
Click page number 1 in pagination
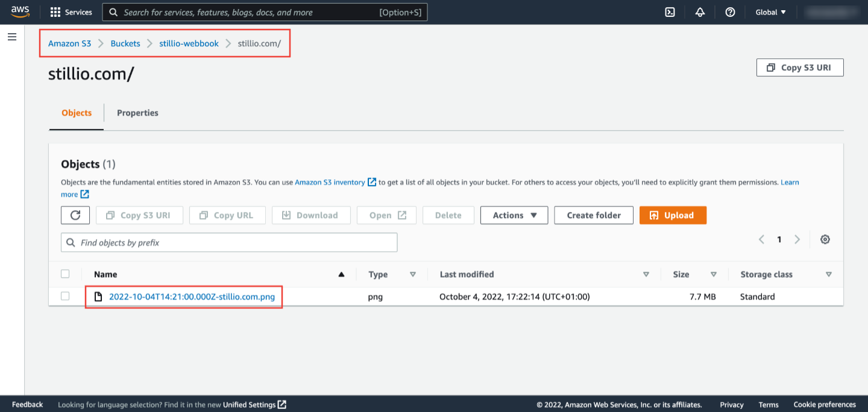779,240
